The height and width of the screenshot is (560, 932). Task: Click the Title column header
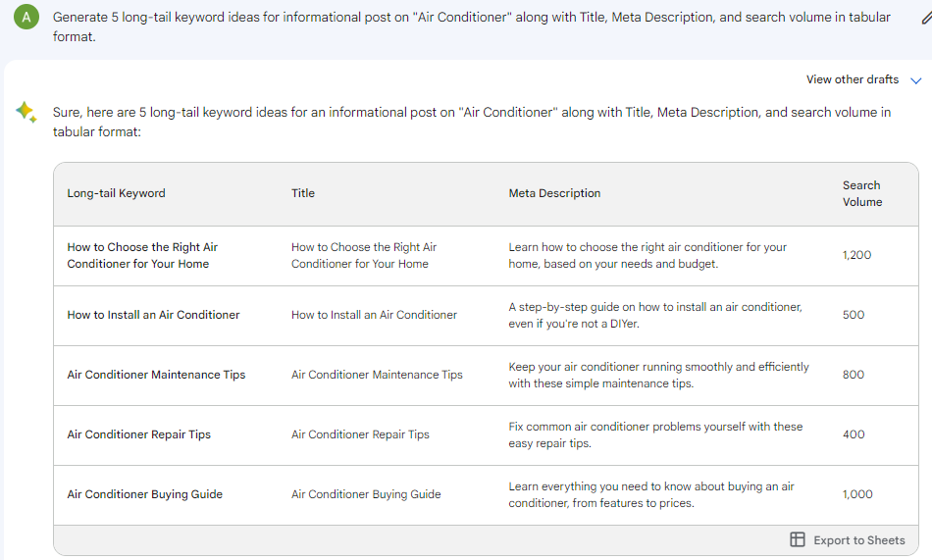coord(302,193)
